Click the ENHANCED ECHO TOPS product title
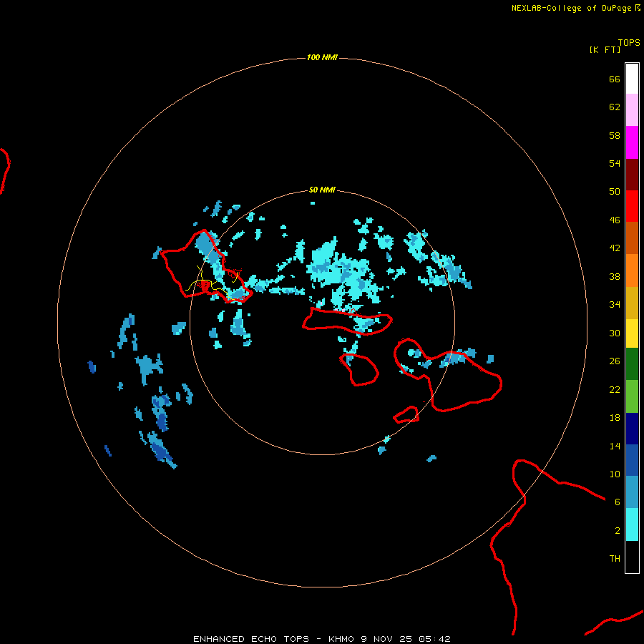Image resolution: width=644 pixels, height=644 pixels. (x=251, y=639)
